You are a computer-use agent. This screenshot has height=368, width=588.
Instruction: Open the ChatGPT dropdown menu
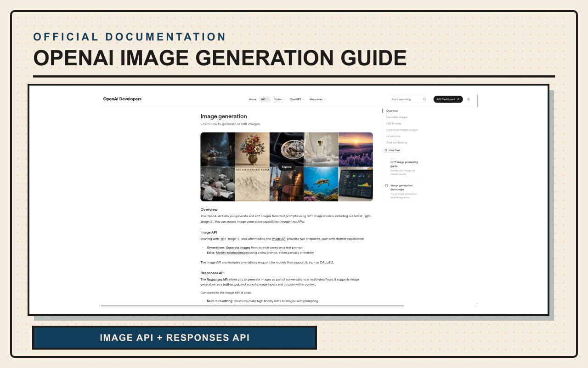(x=297, y=99)
